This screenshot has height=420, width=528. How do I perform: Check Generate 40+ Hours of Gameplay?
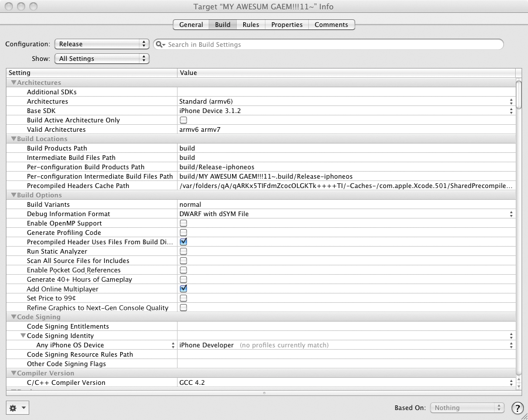coord(183,279)
